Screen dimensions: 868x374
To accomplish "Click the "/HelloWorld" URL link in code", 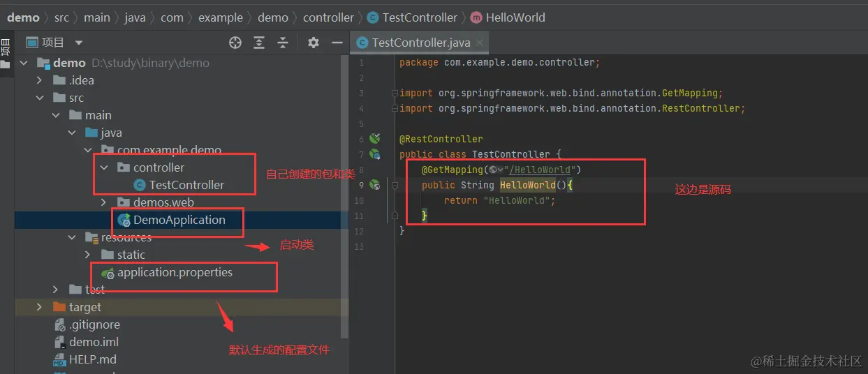I will (x=541, y=170).
